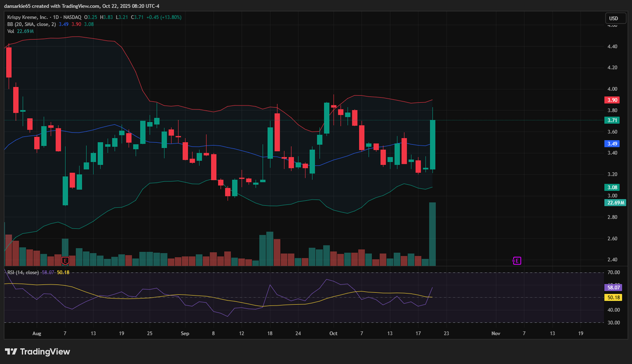Click the teal 3.08 lower Bollinger Band price flag
This screenshot has width=632, height=364.
tap(611, 187)
